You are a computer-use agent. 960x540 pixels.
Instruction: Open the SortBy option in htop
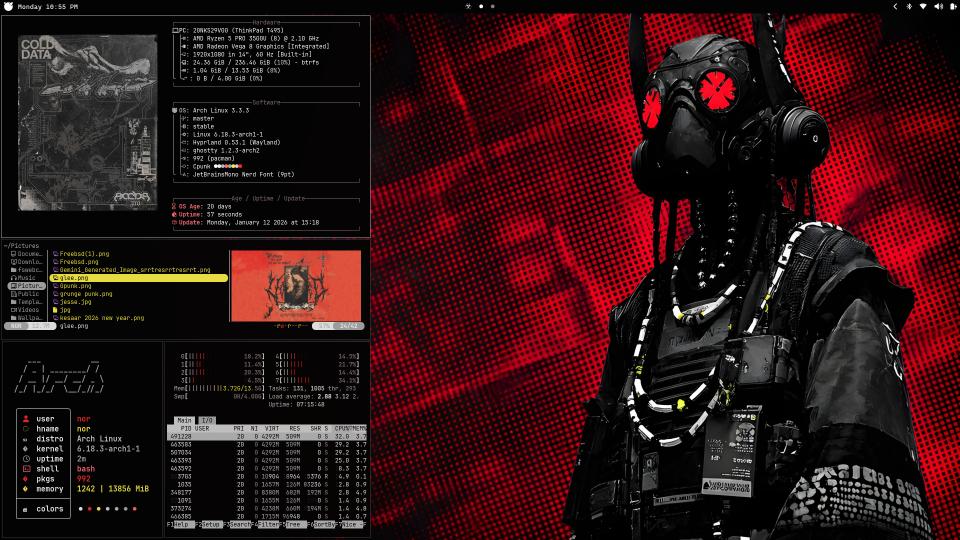[x=325, y=524]
